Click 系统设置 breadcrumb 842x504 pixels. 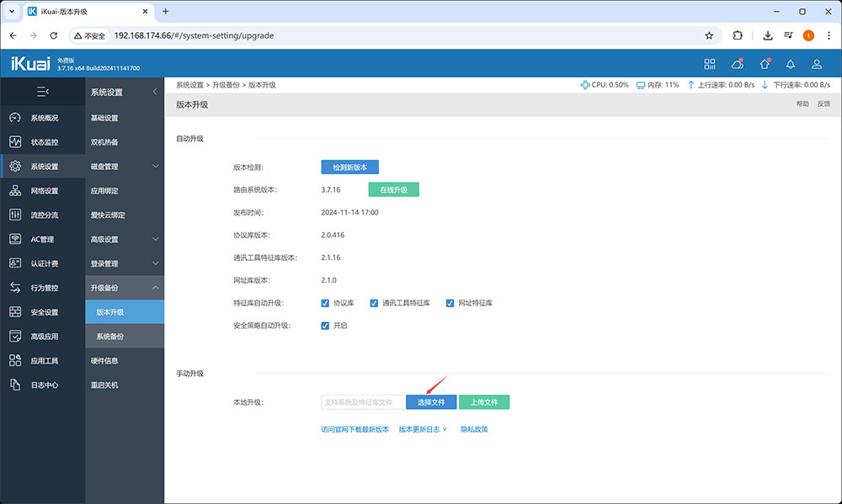[189, 85]
